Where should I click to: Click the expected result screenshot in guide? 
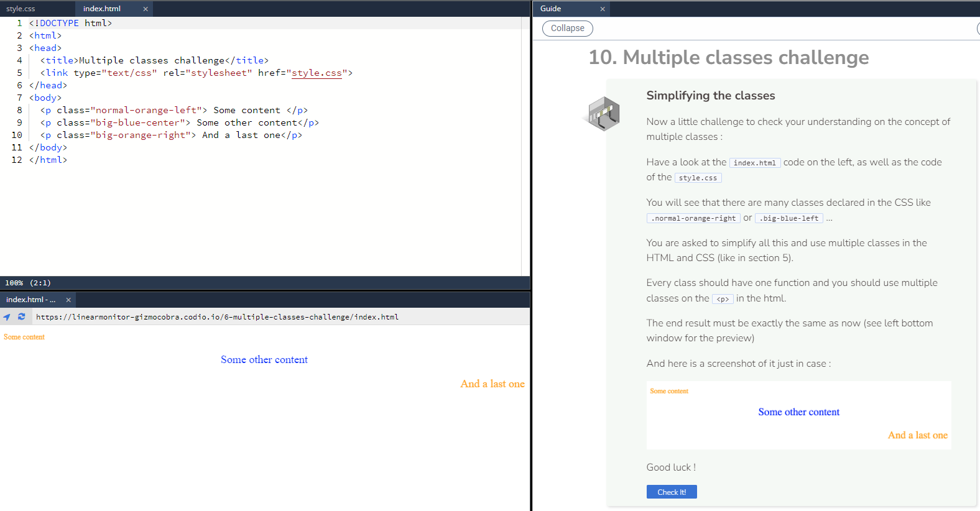point(799,415)
